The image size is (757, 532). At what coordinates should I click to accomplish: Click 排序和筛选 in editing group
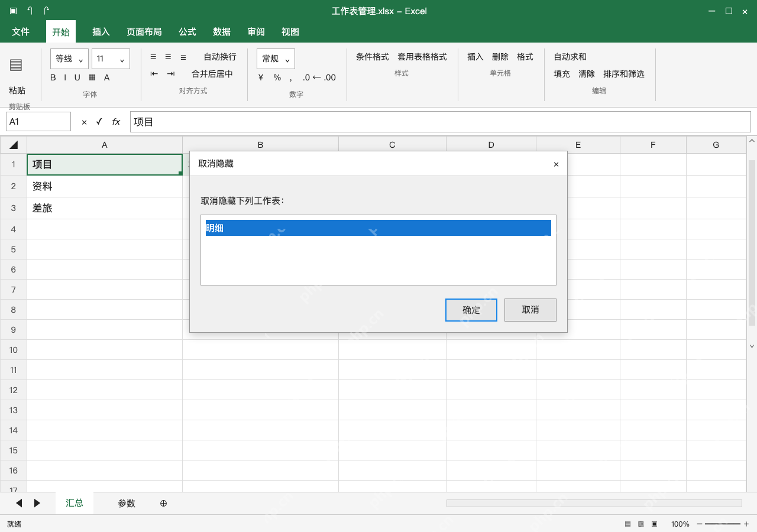(624, 74)
